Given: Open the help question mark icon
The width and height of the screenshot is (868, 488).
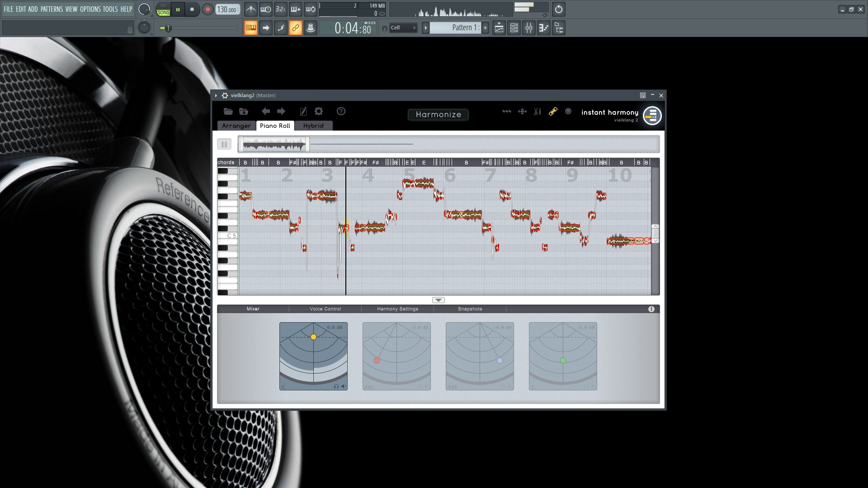Looking at the screenshot, I should [x=341, y=111].
